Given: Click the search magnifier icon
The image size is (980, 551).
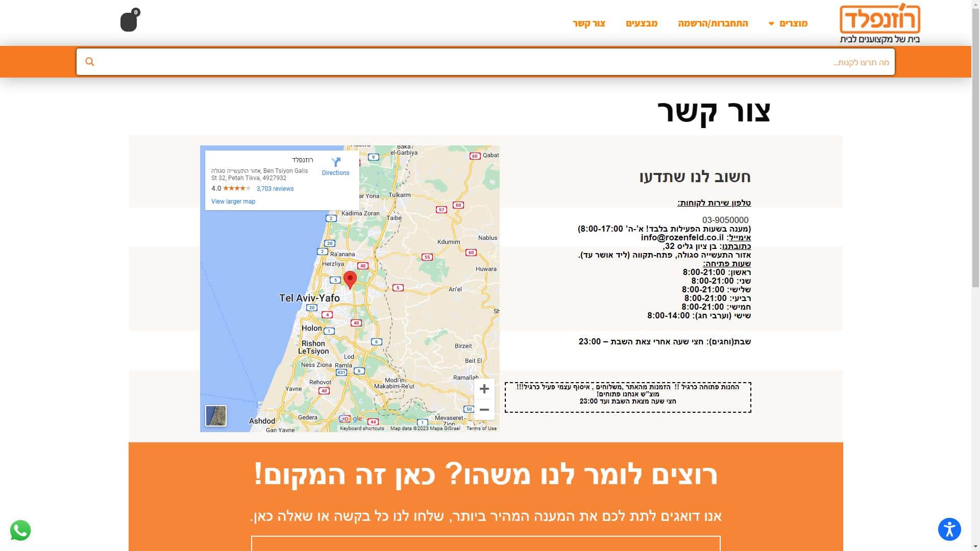Looking at the screenshot, I should [x=90, y=62].
